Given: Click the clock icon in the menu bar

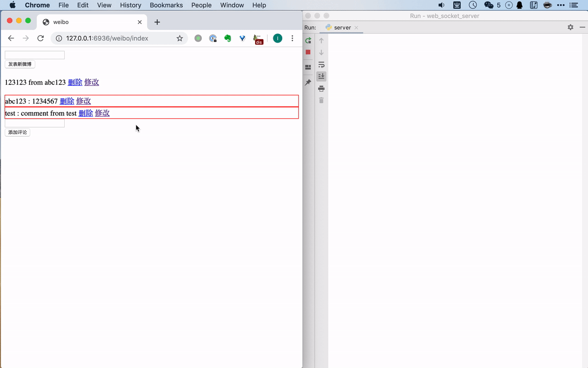Looking at the screenshot, I should 473,5.
